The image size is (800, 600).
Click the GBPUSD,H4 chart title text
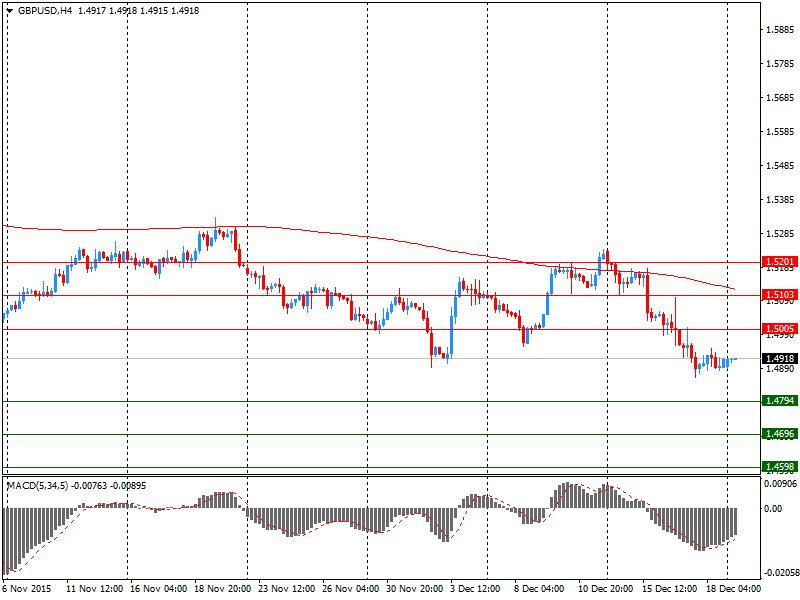click(45, 11)
